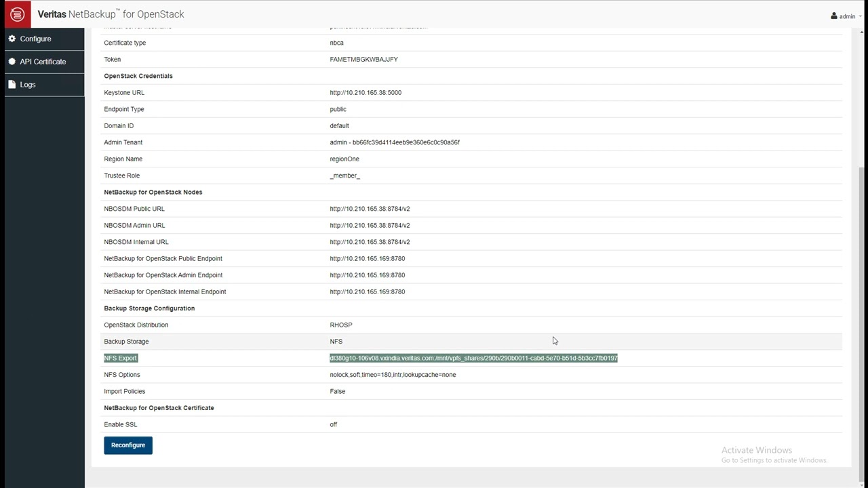
Task: Select the Token value FAMETMBGKWBAJJFY
Action: 363,60
